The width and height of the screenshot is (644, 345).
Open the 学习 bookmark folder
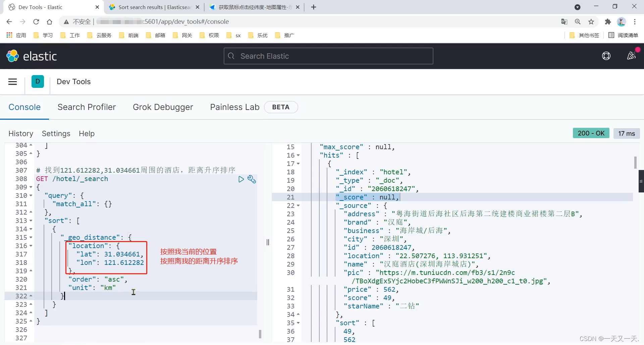pos(43,35)
